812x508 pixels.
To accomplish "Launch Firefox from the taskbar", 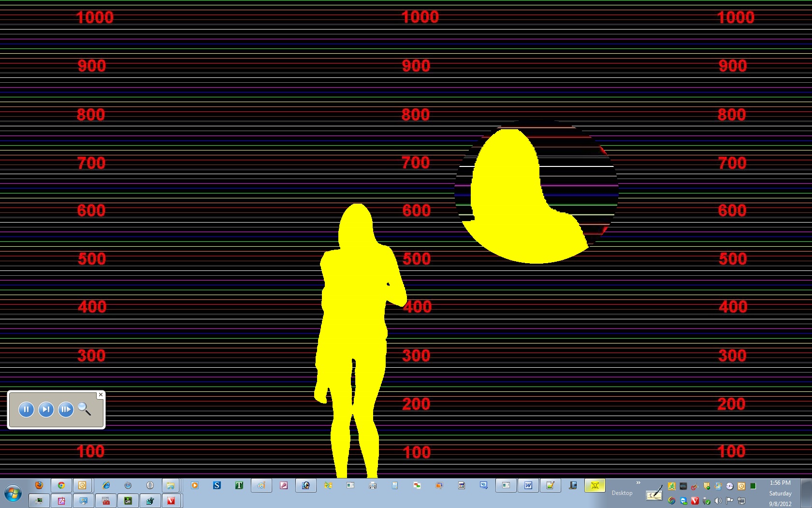I will tap(39, 485).
